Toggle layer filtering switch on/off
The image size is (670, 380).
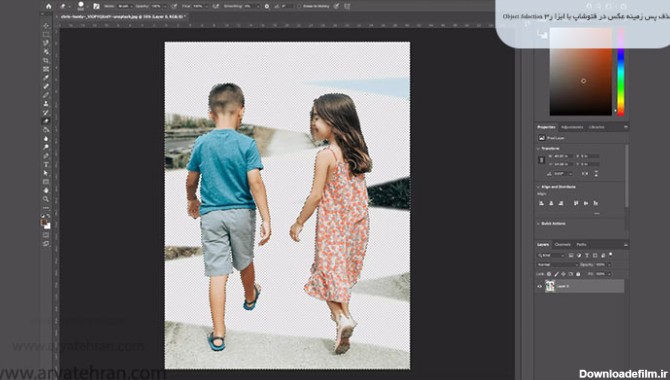pyautogui.click(x=611, y=254)
